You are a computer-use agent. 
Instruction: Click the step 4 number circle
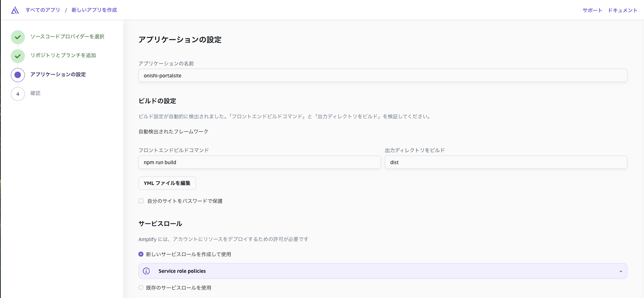(x=18, y=94)
